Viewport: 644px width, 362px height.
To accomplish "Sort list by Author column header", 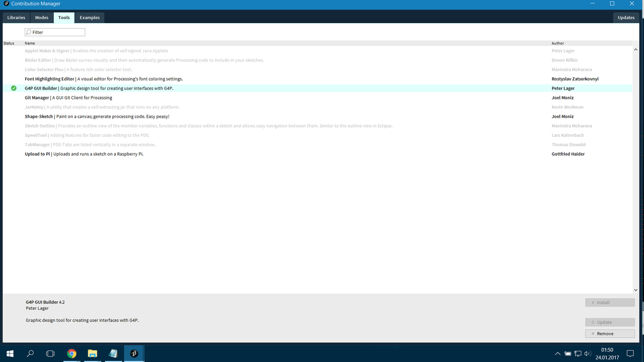I will click(x=557, y=43).
